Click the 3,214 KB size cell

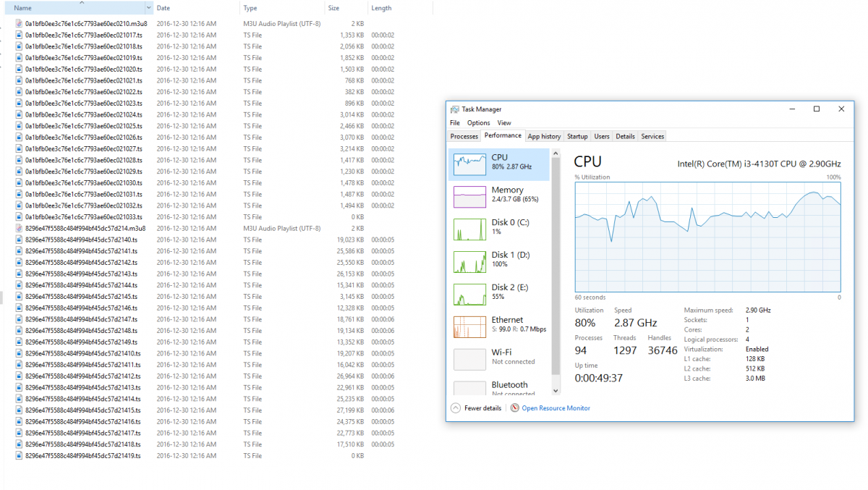(352, 148)
